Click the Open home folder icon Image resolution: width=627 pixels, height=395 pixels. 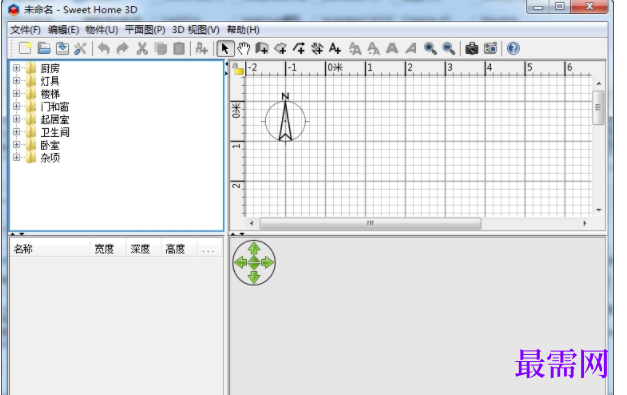[x=44, y=48]
